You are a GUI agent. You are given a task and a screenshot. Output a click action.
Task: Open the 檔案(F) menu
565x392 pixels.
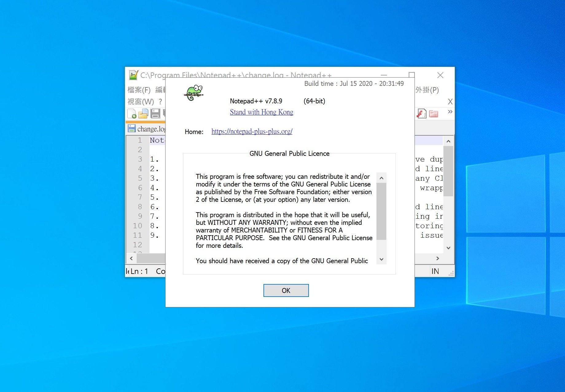[x=139, y=90]
